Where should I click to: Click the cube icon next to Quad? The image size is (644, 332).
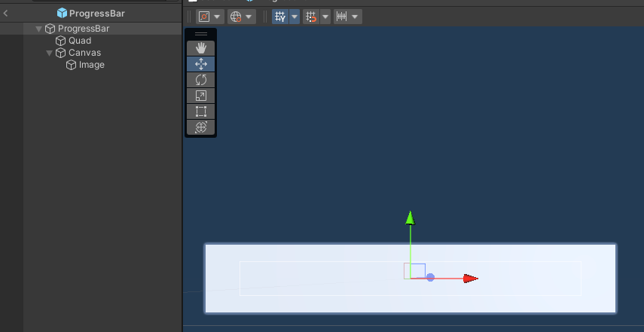coord(61,41)
